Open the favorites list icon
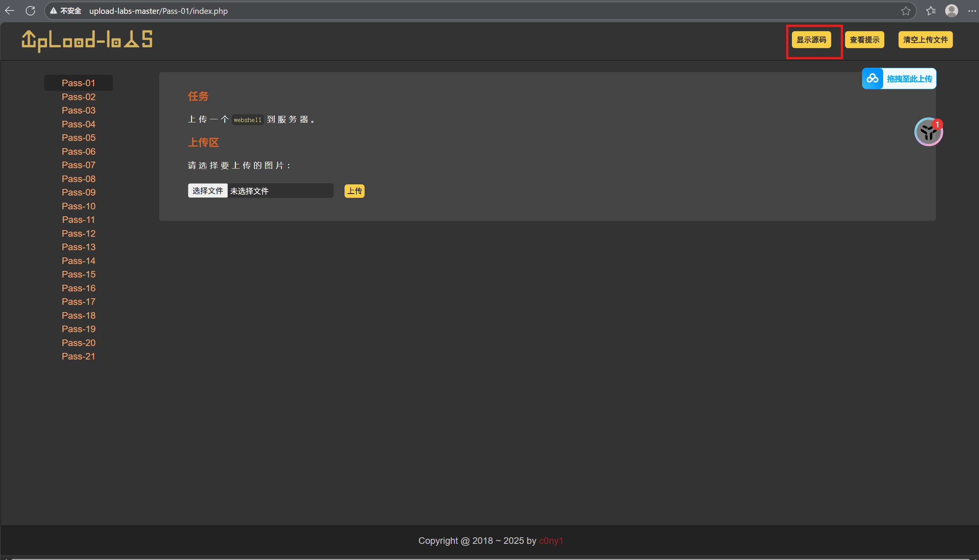The height and width of the screenshot is (560, 979). pos(930,11)
